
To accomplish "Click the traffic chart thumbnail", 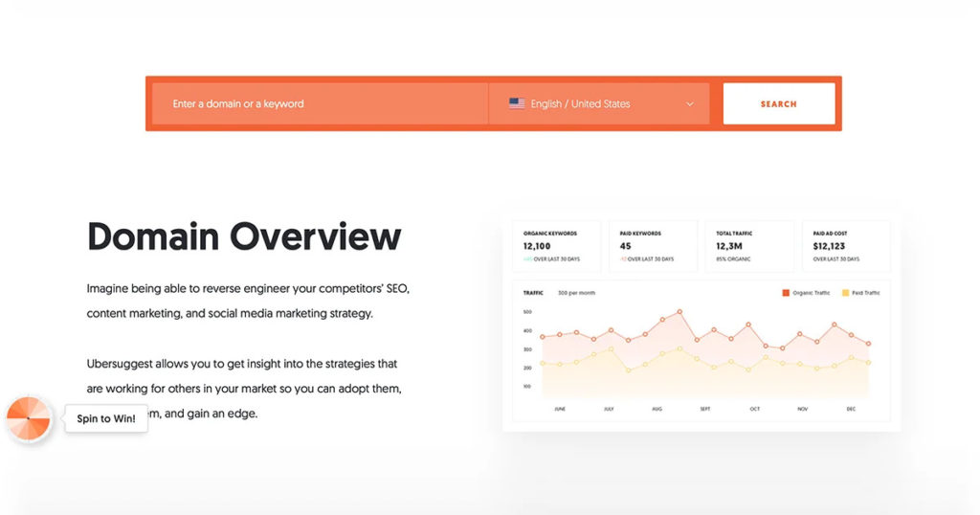I will coord(702,350).
